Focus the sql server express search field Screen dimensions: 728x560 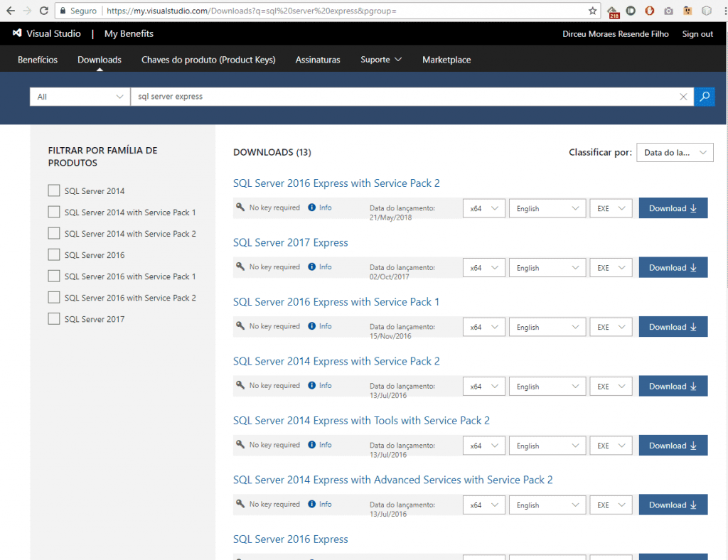tap(404, 97)
